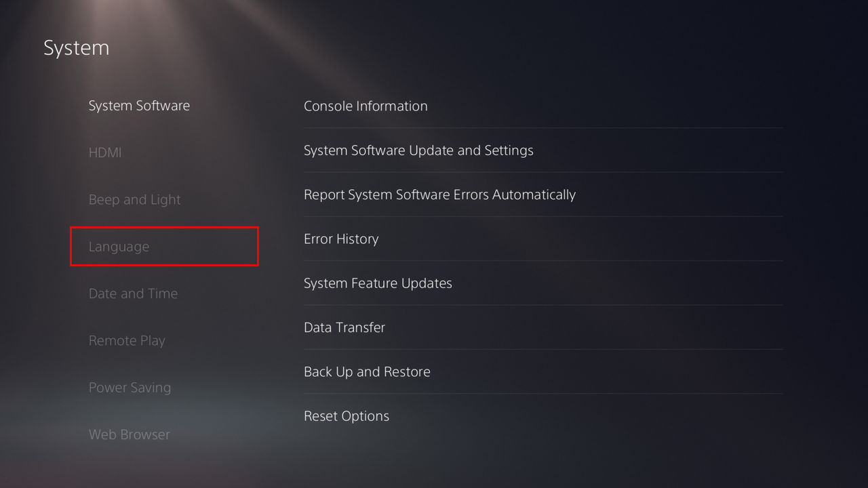The width and height of the screenshot is (868, 488).
Task: Open the Language settings category
Action: [x=119, y=247]
